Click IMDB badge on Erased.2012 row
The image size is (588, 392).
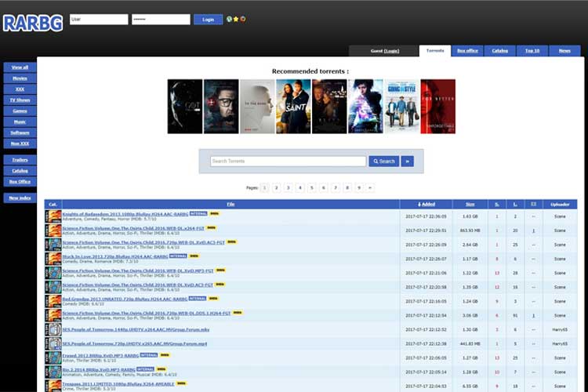(165, 355)
